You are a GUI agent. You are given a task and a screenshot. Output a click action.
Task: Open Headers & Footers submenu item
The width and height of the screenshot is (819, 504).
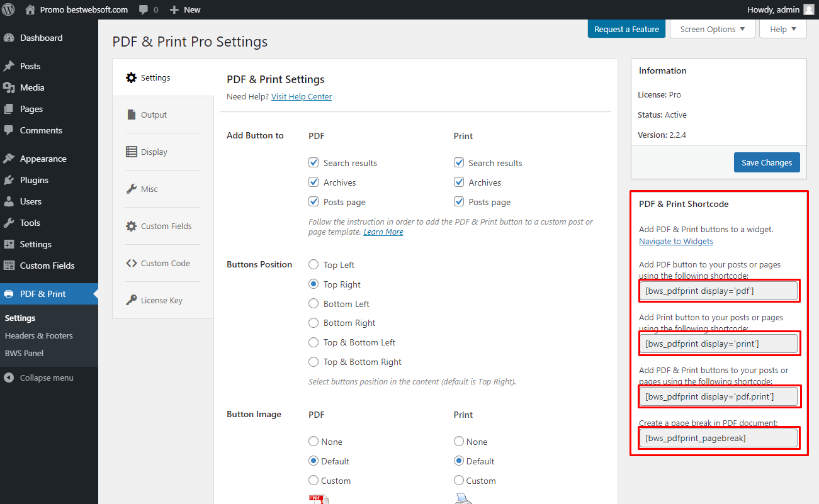pos(39,335)
